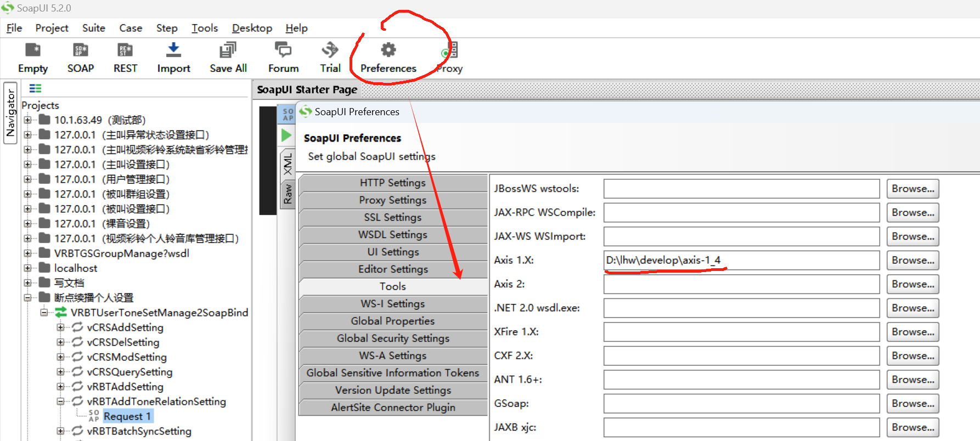Collapse the VRBTUserToneSetManage2SoapBind interface
980x441 pixels.
coord(44,312)
